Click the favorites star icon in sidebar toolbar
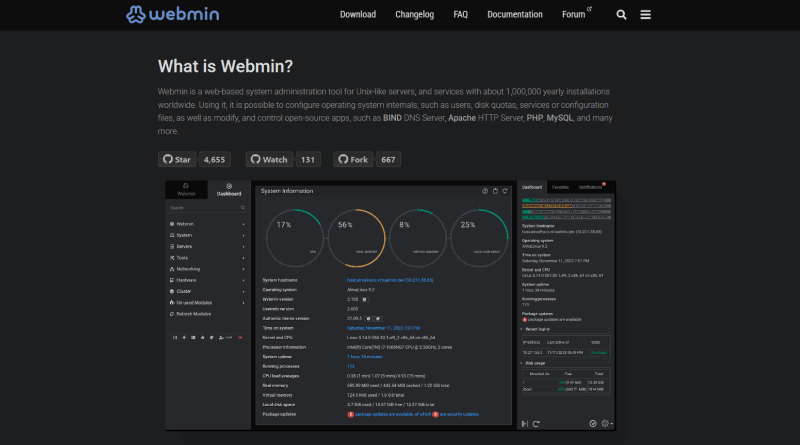800x445 pixels. click(x=203, y=337)
